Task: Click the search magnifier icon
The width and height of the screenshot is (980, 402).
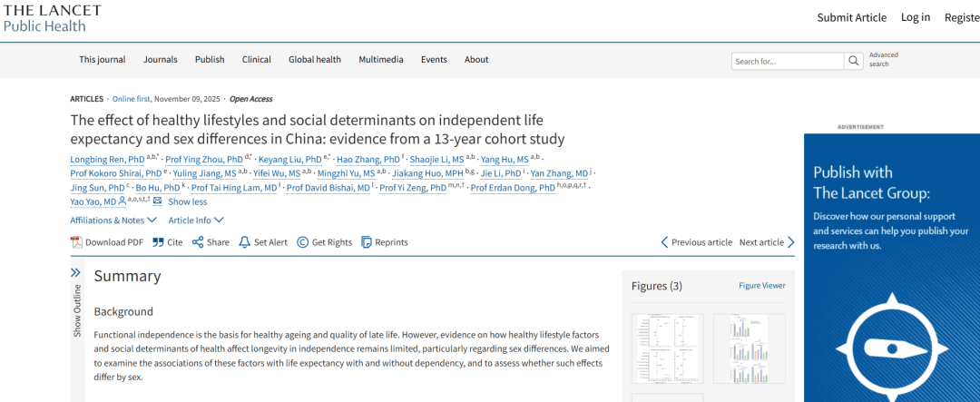Action: 853,61
